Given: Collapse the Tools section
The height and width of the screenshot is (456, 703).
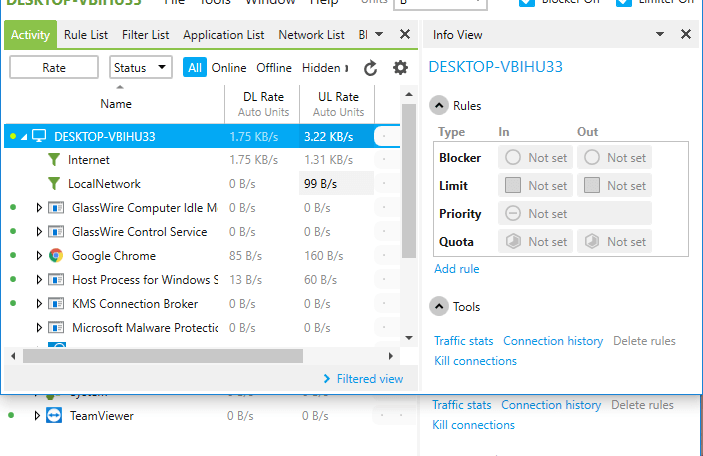Looking at the screenshot, I should coord(439,307).
